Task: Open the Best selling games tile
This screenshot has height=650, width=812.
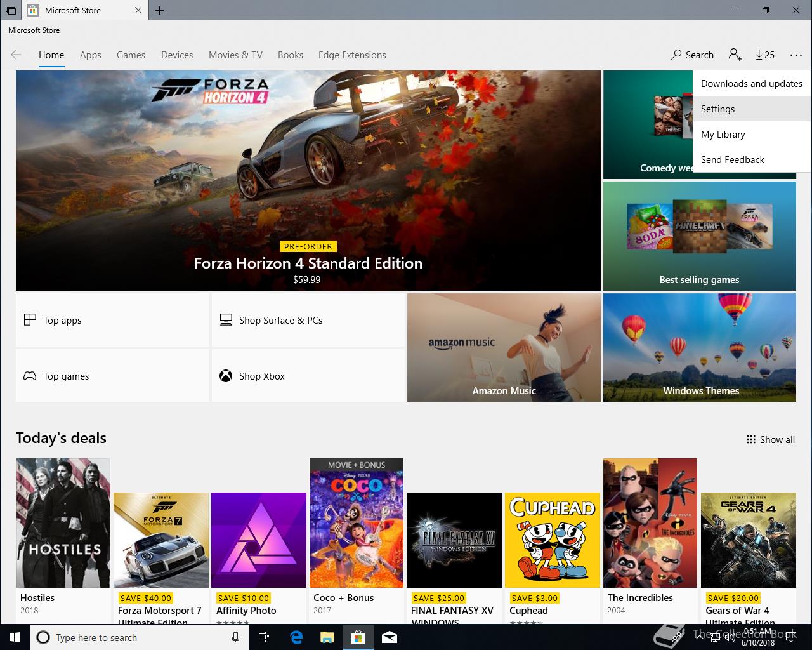Action: (x=699, y=235)
